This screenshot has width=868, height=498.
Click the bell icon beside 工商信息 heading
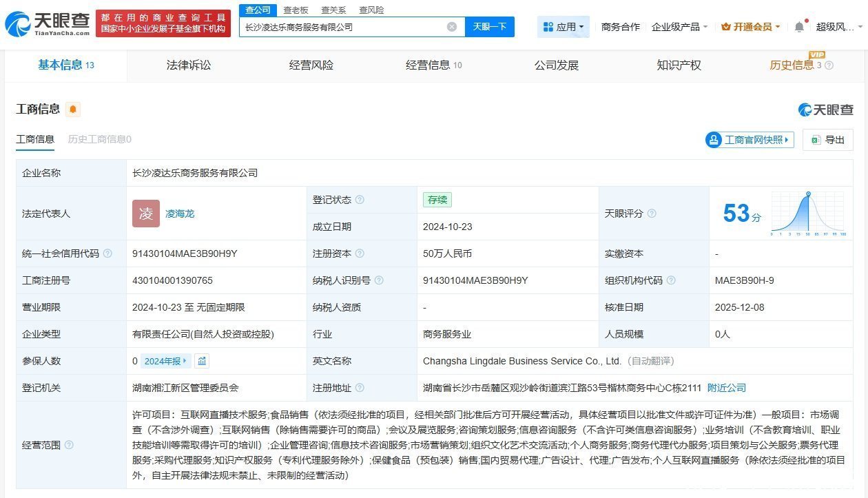coord(72,109)
